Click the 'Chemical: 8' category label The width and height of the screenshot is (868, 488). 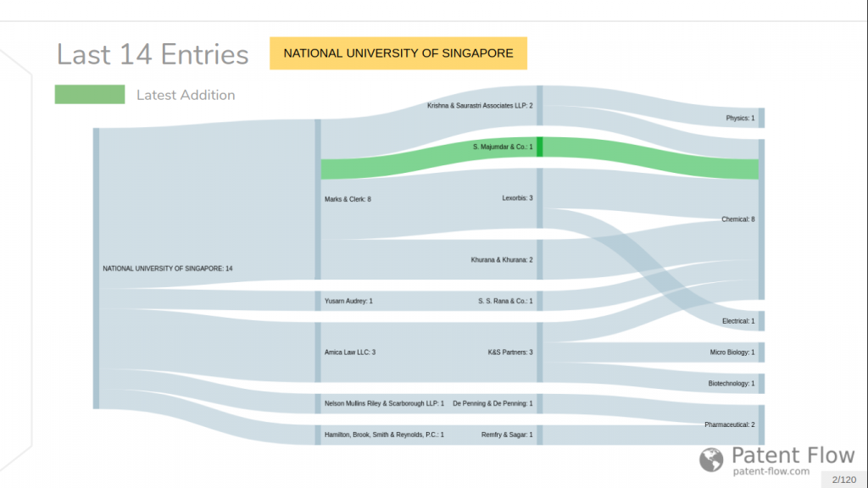pyautogui.click(x=738, y=219)
